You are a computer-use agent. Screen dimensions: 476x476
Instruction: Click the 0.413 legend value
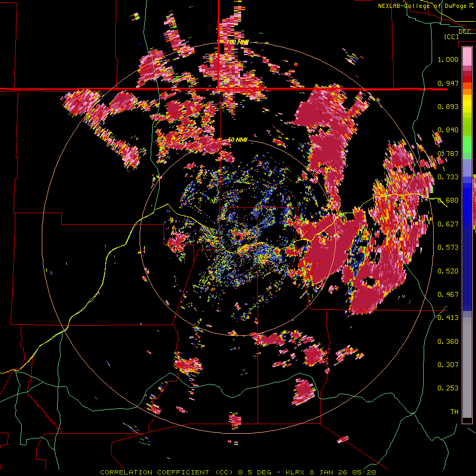(448, 318)
